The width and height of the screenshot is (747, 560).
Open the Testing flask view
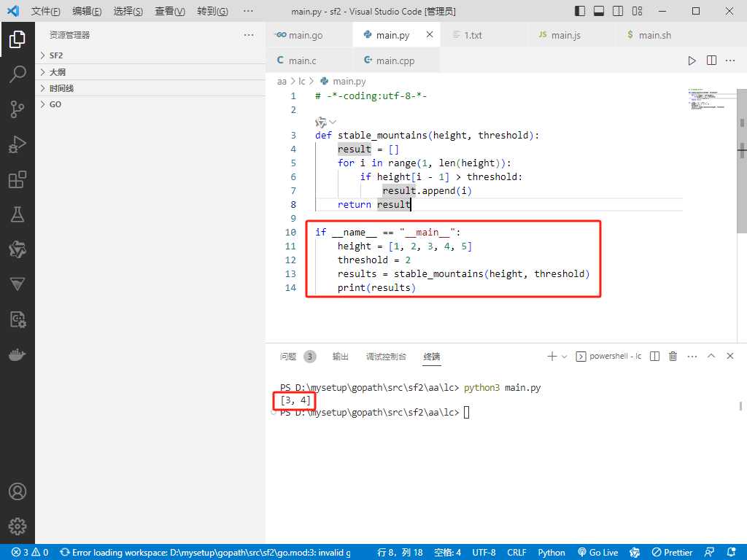click(x=18, y=214)
